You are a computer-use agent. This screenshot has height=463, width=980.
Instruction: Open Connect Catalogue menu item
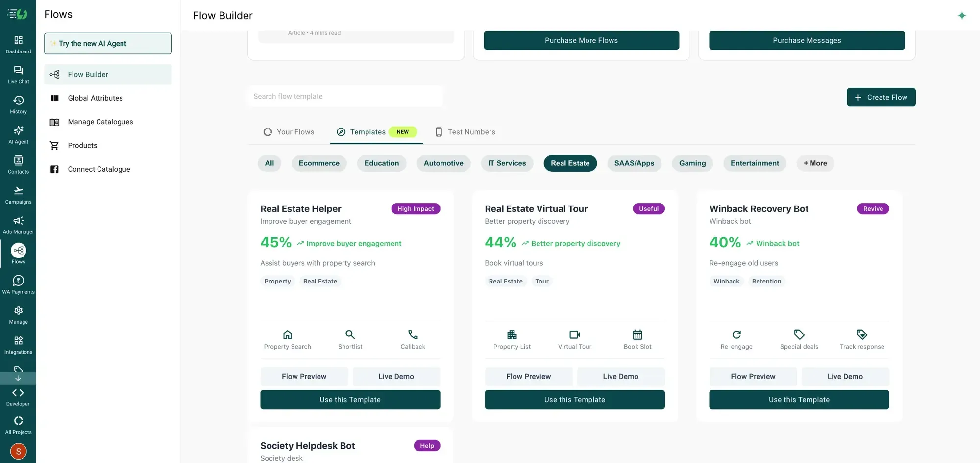tap(108, 169)
